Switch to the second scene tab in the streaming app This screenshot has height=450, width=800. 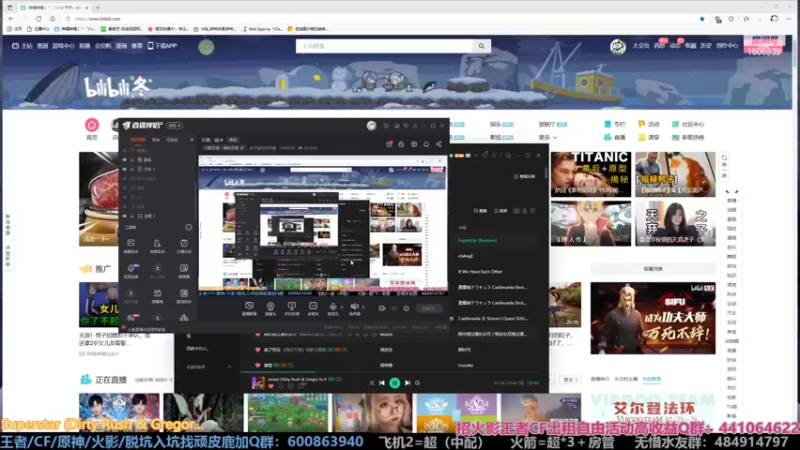(x=156, y=139)
